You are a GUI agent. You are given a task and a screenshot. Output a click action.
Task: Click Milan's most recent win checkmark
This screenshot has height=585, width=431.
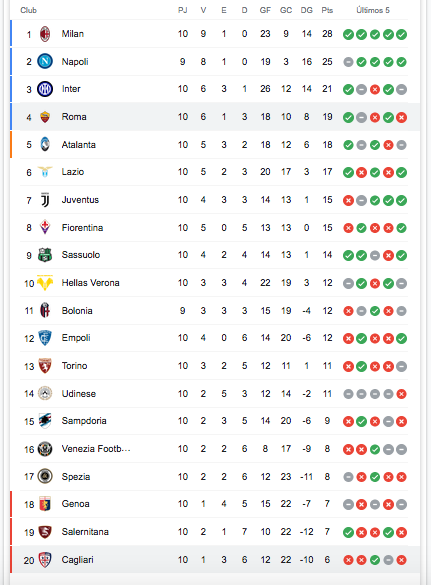click(402, 35)
